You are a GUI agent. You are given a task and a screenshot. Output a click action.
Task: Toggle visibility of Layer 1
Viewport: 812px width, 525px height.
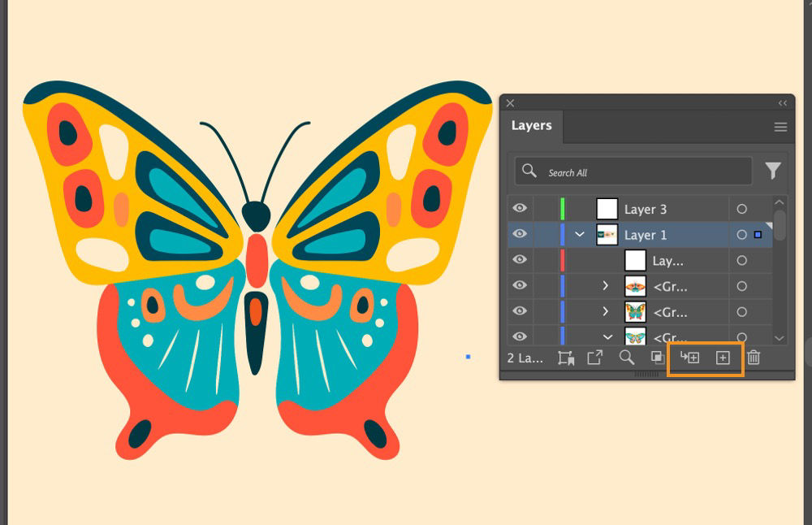click(x=520, y=235)
